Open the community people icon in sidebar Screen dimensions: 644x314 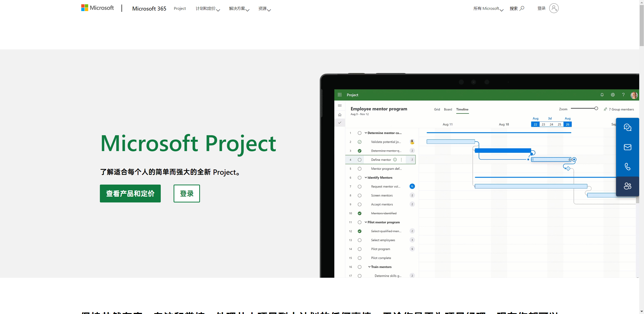(627, 186)
